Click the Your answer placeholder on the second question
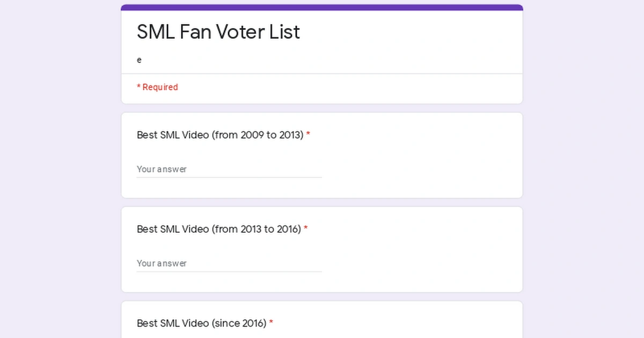 [162, 263]
